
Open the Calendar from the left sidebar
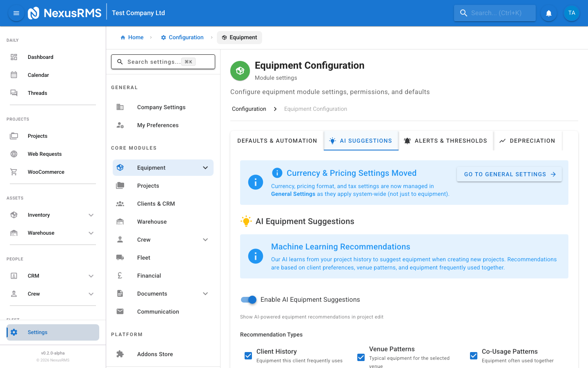[14, 75]
